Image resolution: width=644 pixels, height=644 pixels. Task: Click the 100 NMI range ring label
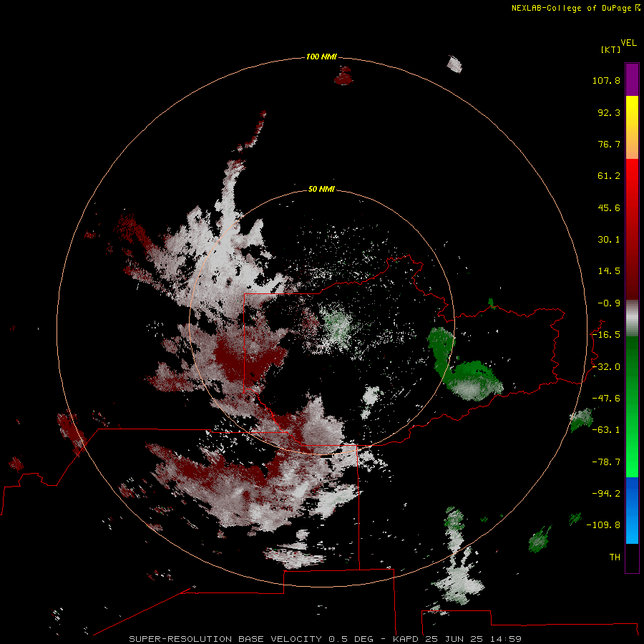(x=321, y=57)
